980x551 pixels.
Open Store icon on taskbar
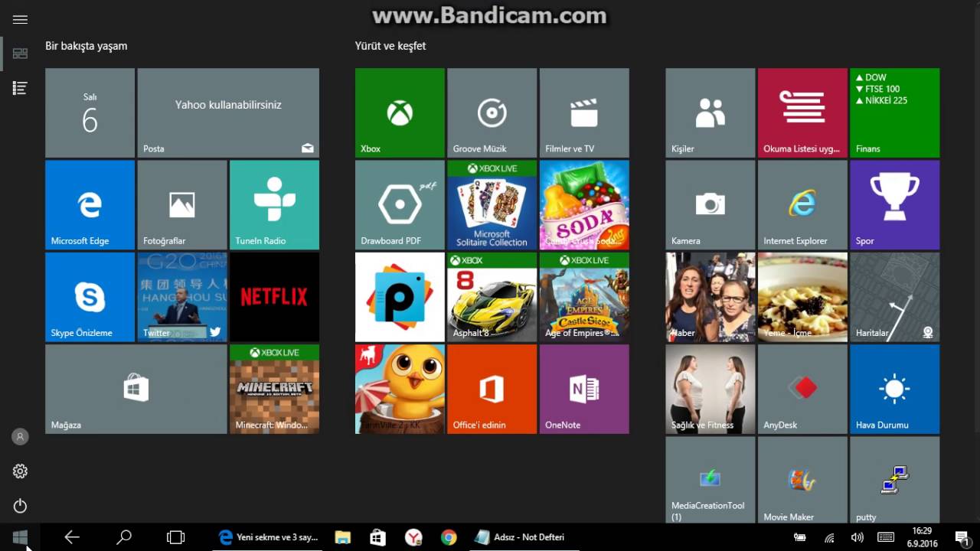click(377, 537)
